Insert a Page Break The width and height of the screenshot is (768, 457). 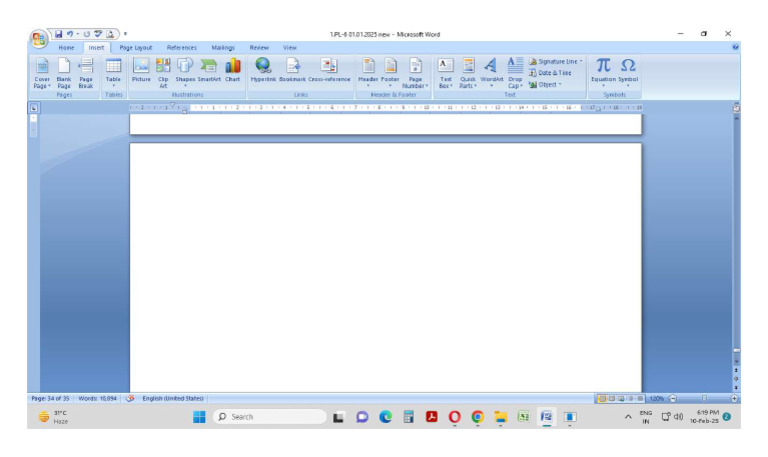(86, 73)
